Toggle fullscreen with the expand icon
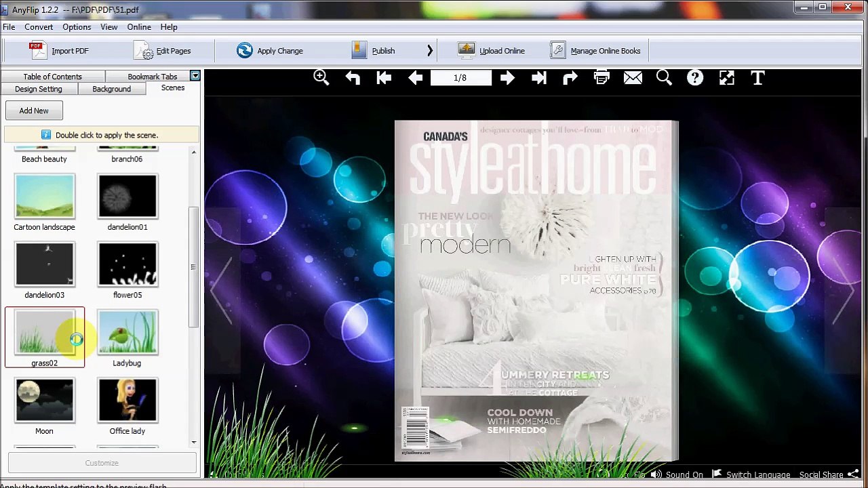Image resolution: width=868 pixels, height=488 pixels. (x=726, y=78)
